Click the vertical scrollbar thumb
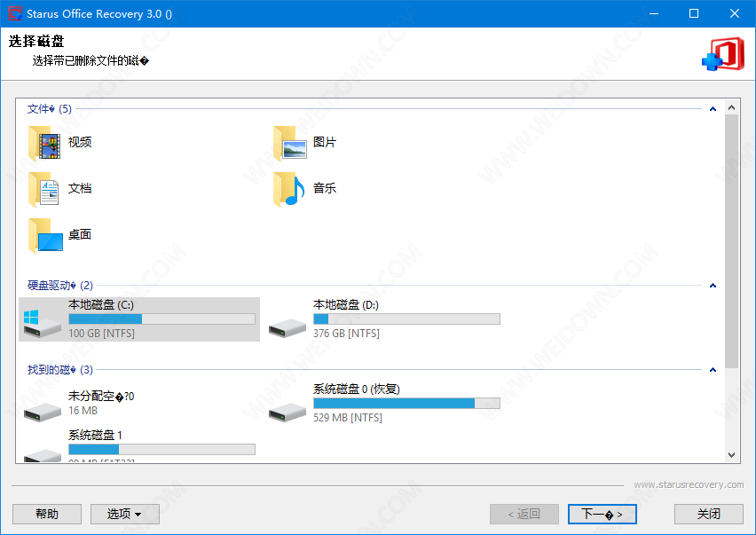 coord(731,241)
